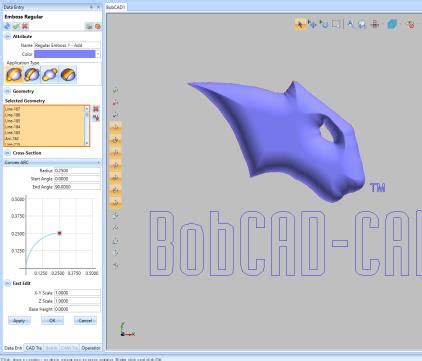Collapse the Attribute section

click(7, 36)
